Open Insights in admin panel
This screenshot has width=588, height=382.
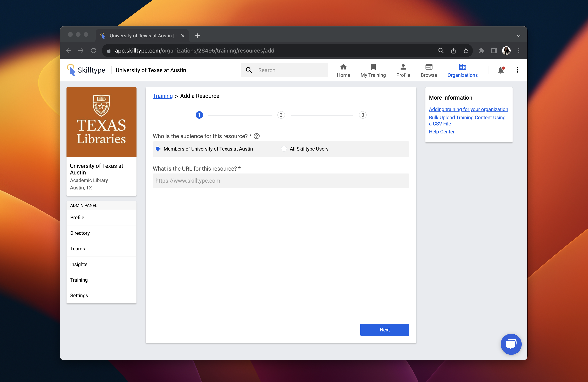pos(79,264)
